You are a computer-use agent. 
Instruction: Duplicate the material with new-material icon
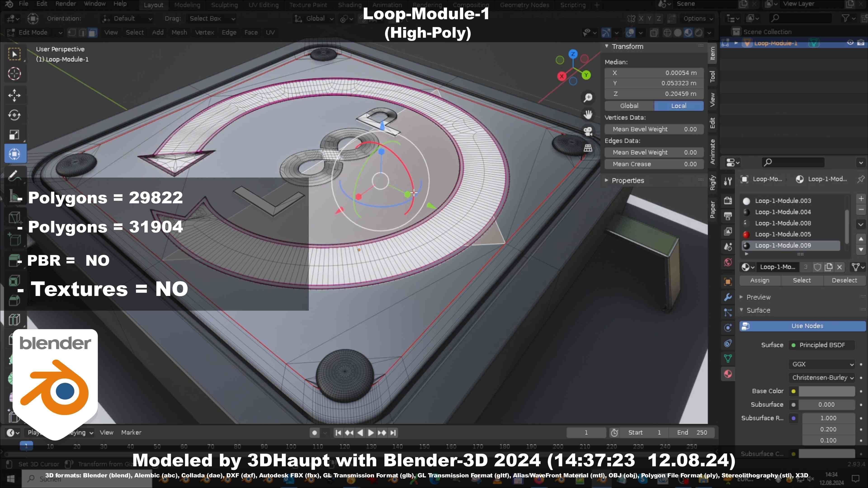(x=828, y=267)
